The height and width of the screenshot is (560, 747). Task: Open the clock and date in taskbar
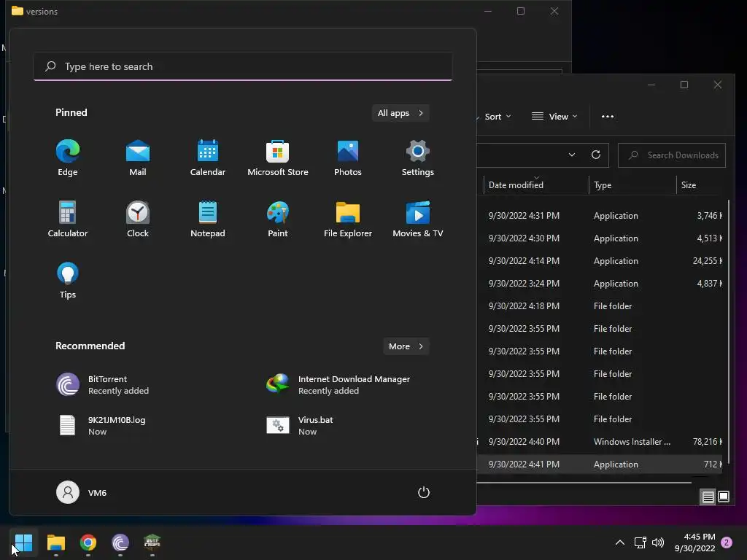[x=695, y=542]
